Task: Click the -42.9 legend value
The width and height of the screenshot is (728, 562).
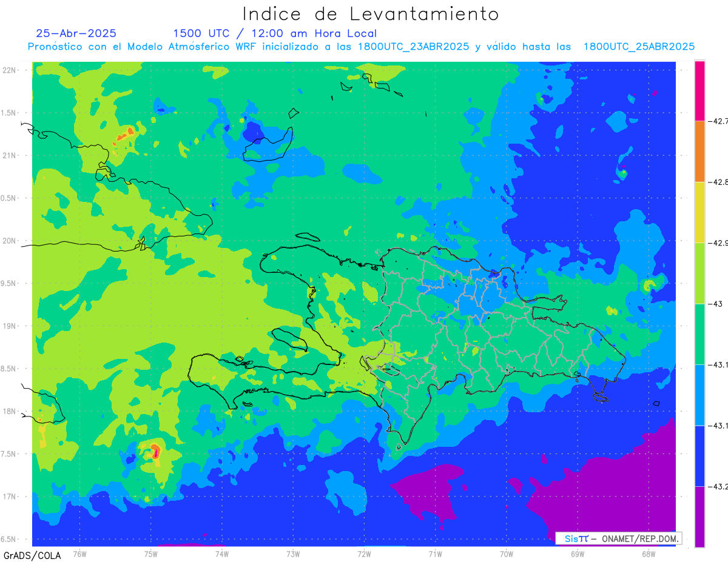Action: pos(720,243)
